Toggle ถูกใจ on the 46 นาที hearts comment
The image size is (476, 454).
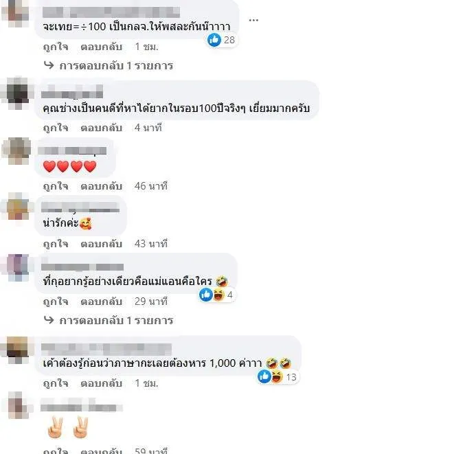(56, 186)
